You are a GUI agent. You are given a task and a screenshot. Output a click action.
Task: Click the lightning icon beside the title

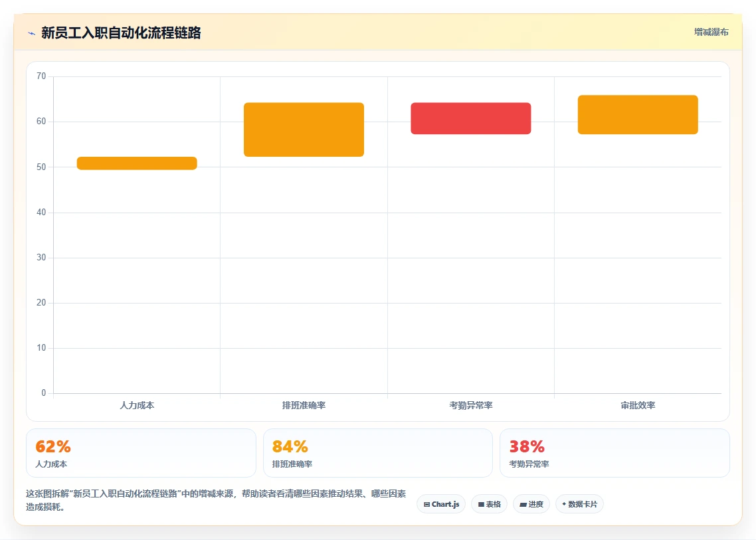[31, 33]
